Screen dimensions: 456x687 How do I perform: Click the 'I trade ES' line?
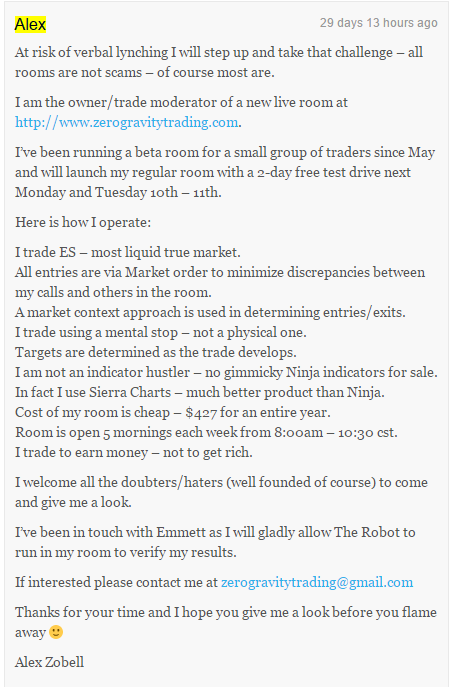128,252
